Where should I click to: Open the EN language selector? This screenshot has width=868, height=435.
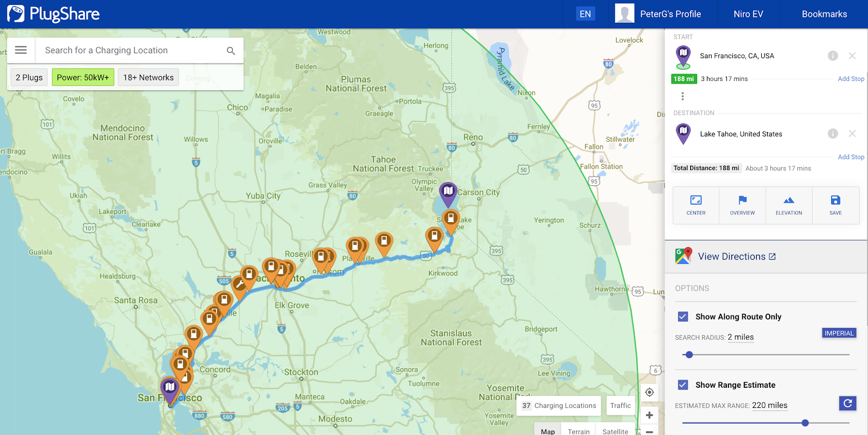[x=585, y=14]
